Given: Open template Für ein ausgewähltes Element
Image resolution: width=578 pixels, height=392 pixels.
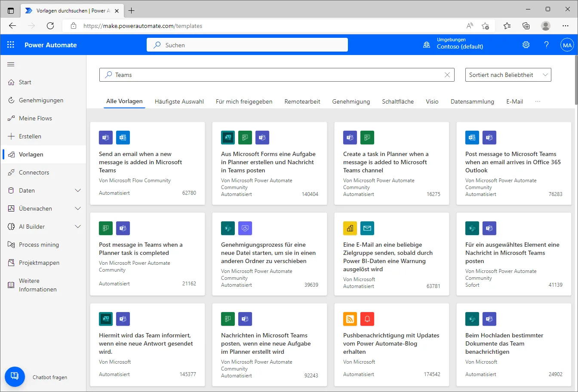Looking at the screenshot, I should click(514, 254).
